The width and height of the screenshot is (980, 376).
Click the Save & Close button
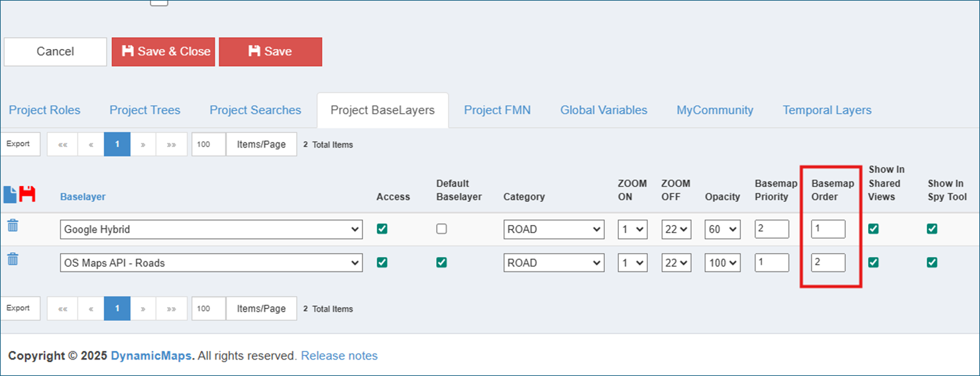coord(164,52)
